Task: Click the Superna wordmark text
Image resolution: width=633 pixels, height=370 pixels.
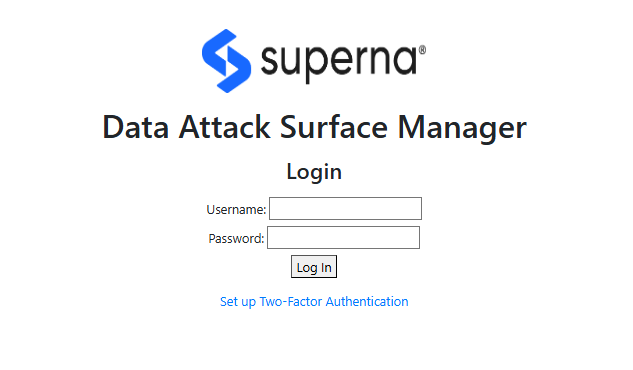Action: [339, 62]
